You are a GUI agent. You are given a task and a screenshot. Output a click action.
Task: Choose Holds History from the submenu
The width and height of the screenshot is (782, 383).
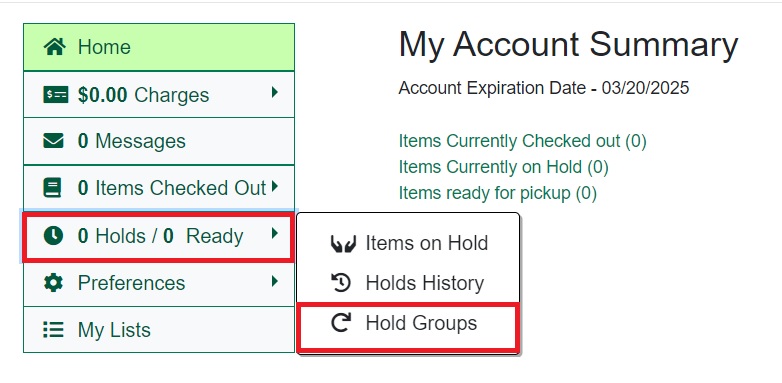[x=408, y=283]
